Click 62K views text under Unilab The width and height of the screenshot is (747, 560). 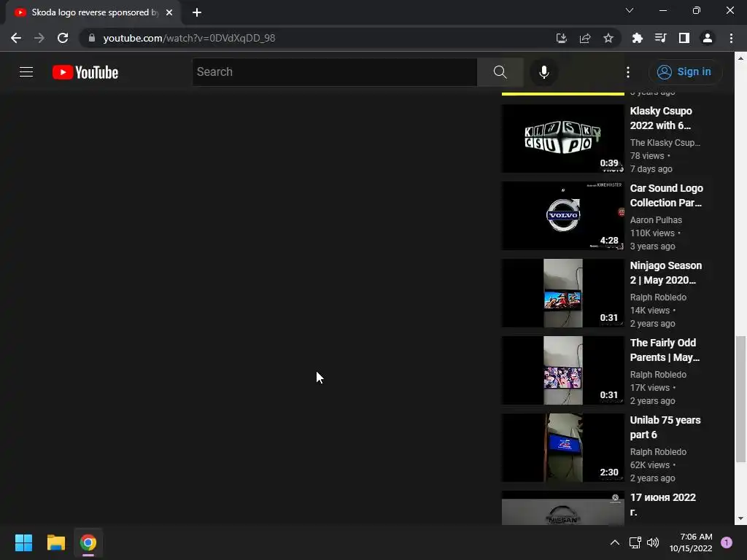pos(650,464)
